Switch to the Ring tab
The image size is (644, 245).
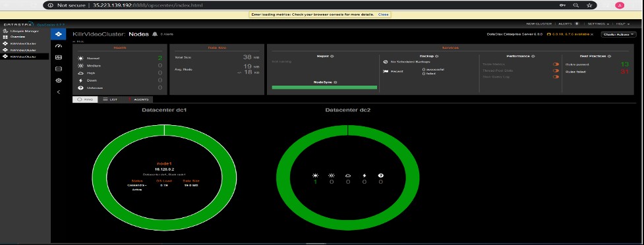tap(85, 99)
